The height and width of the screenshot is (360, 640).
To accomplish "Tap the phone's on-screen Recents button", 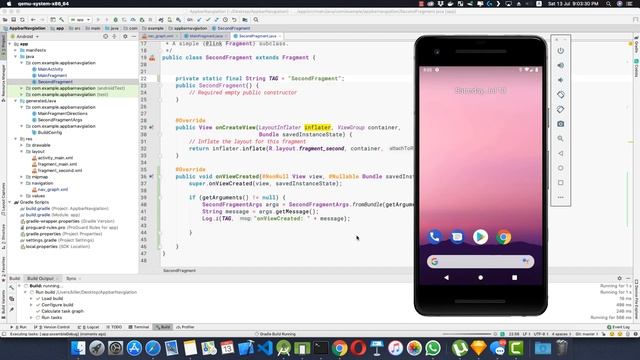I will [514, 278].
